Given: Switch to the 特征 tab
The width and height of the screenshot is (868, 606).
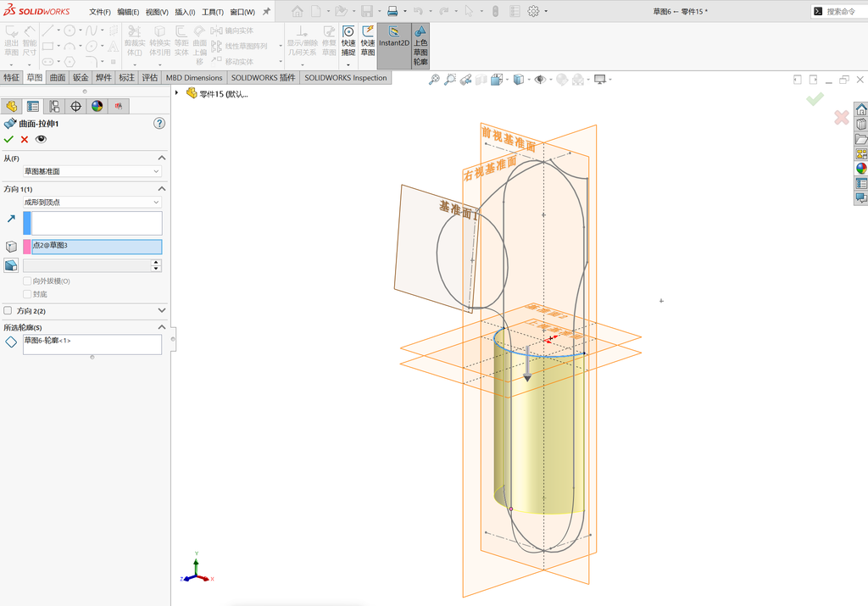Looking at the screenshot, I should (x=12, y=77).
